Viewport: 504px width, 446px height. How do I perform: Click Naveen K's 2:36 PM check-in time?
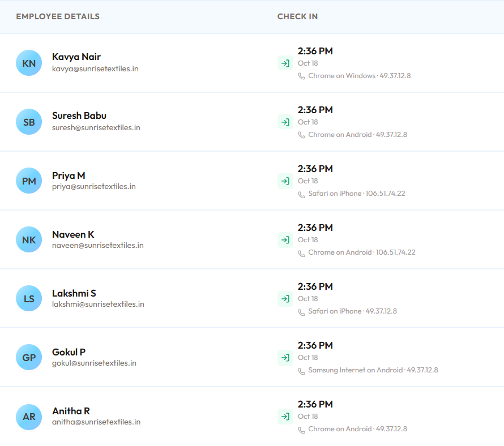(x=315, y=228)
